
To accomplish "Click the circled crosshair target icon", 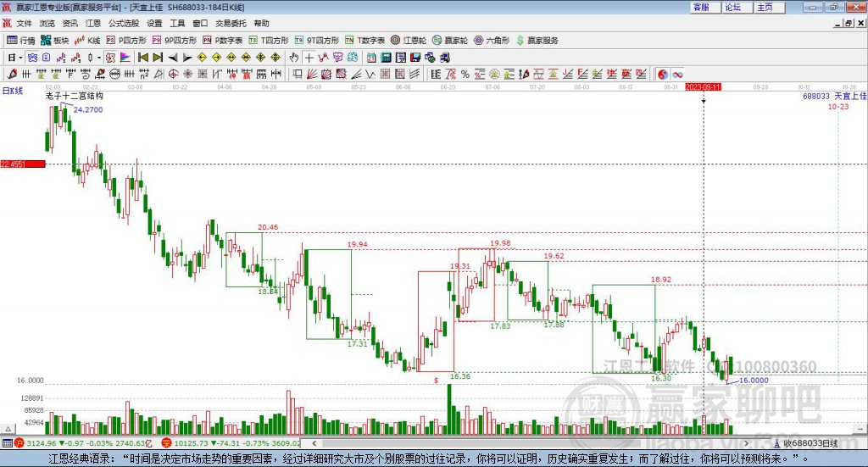I will click(x=173, y=74).
